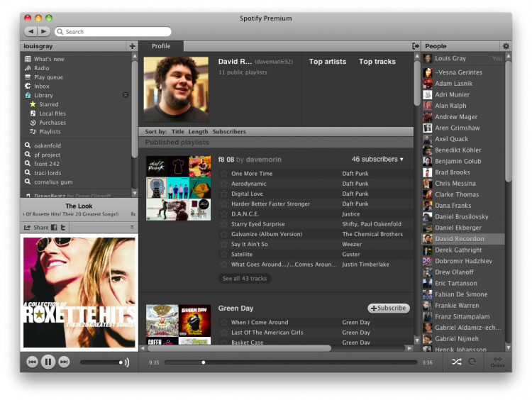This screenshot has height=400, width=532.
Task: Toggle repeat mode
Action: point(472,362)
